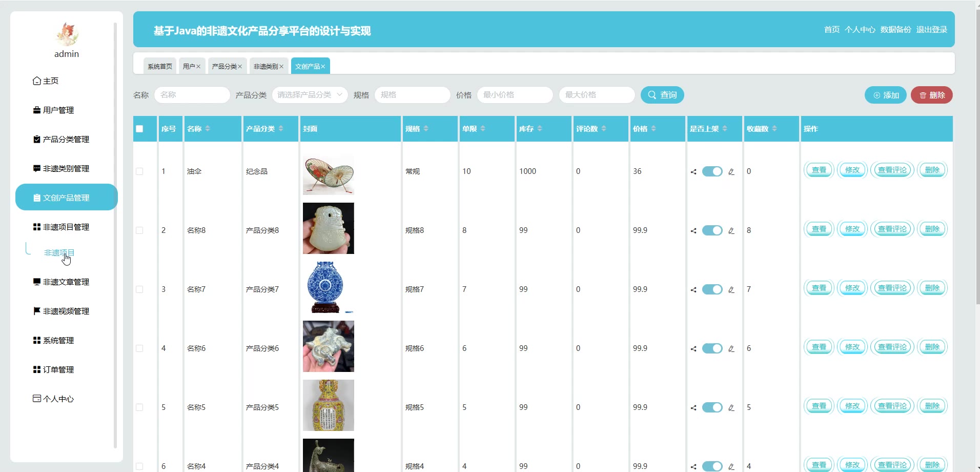
Task: Expand 非遗类别管理 in the sidebar
Action: [x=67, y=169]
